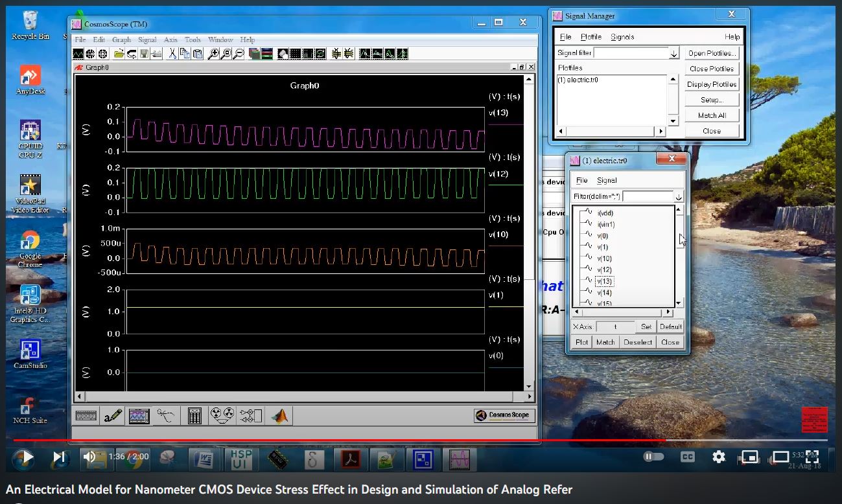Click the pencil annotation icon in bottom toolbar

112,416
